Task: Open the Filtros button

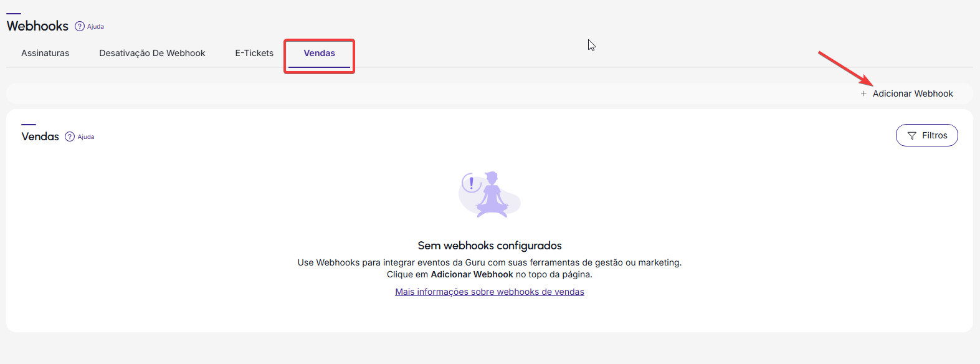Action: tap(927, 135)
